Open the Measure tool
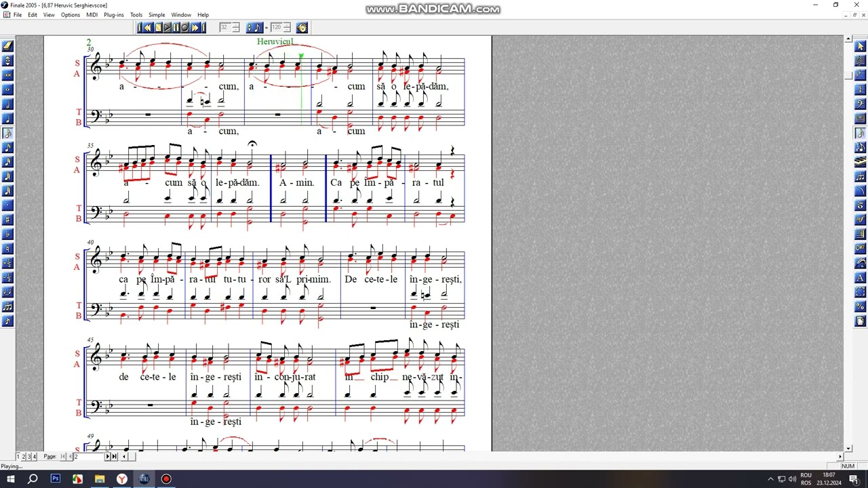Screen dimensions: 868x488 860,119
